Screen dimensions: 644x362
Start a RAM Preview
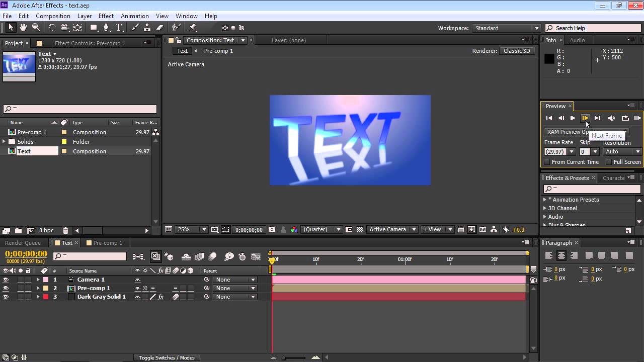click(637, 118)
